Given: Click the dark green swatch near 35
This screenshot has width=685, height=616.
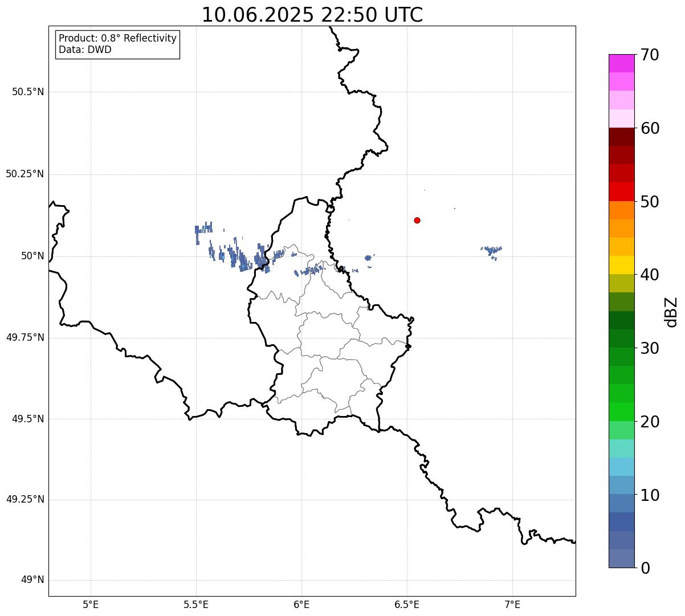Looking at the screenshot, I should (621, 320).
